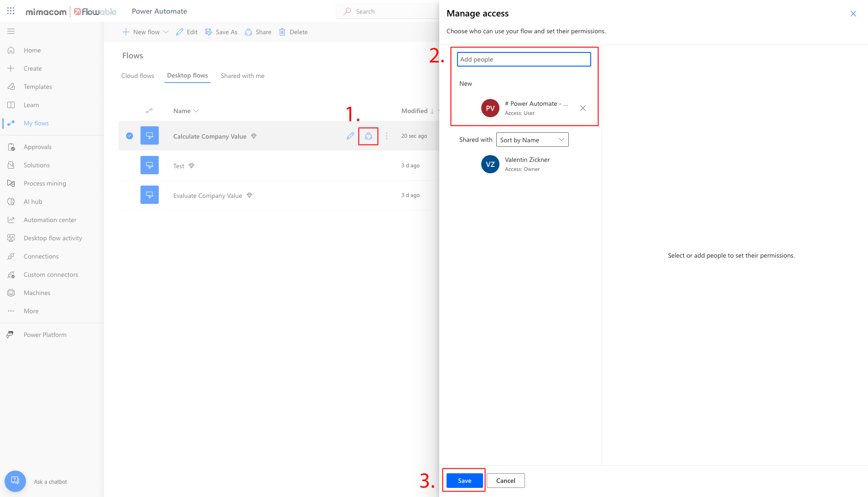This screenshot has width=868, height=497.
Task: Deselect the Calculate Company Value row checkmark
Action: pyautogui.click(x=130, y=135)
